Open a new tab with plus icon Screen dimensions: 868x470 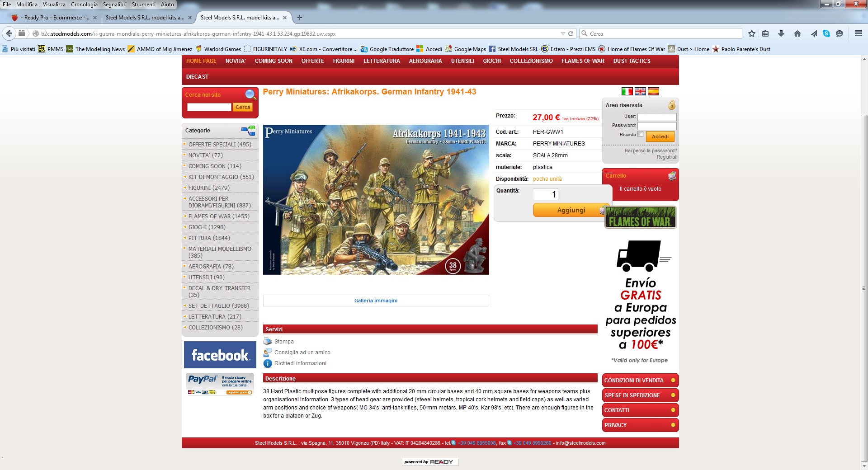[299, 18]
